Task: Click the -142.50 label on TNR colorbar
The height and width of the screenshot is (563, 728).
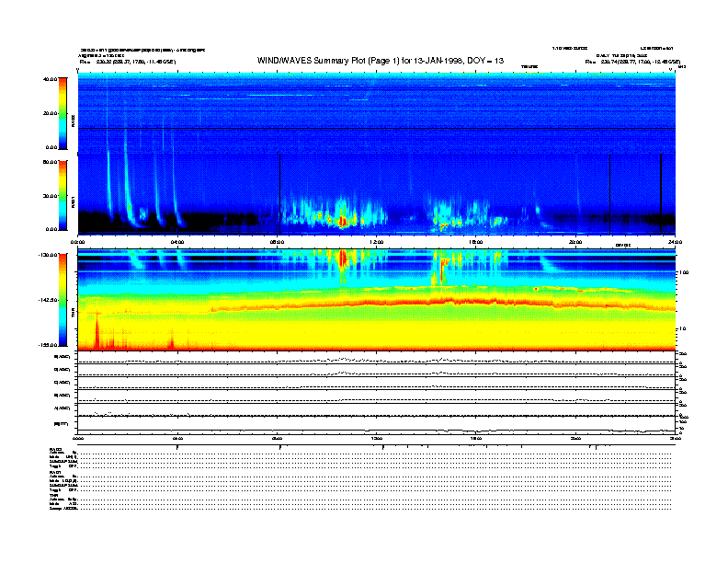Action: click(48, 300)
